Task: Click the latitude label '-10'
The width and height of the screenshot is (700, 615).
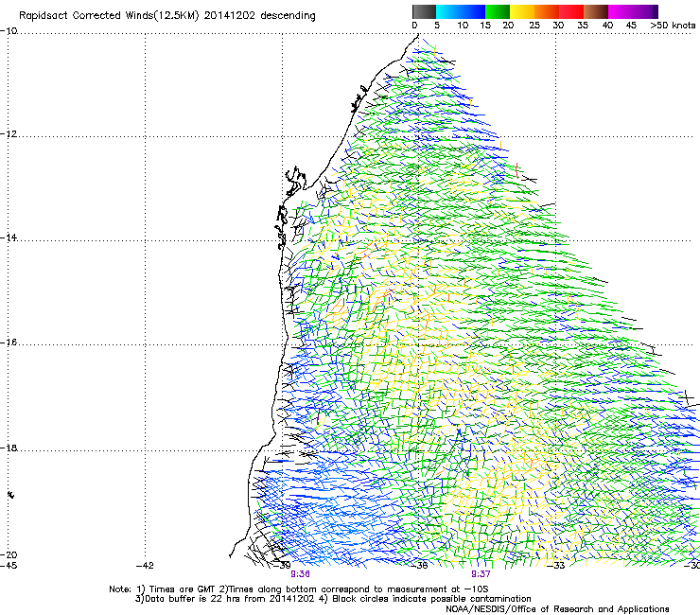Action: (x=9, y=31)
